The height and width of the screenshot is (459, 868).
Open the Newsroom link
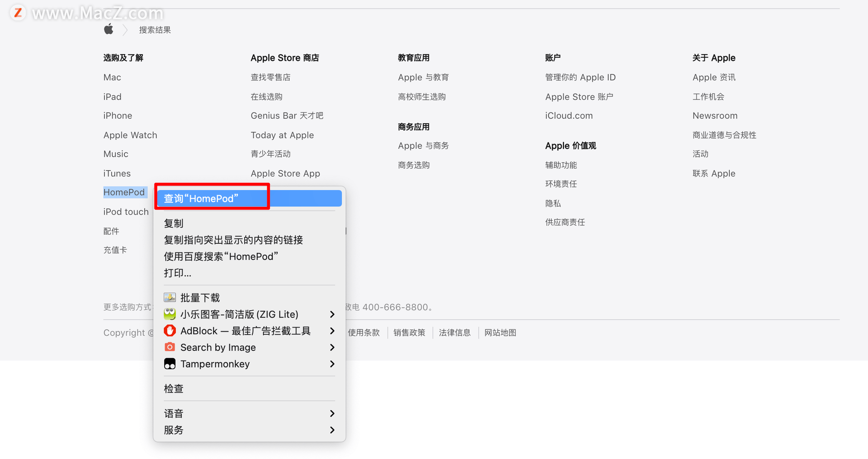coord(715,116)
